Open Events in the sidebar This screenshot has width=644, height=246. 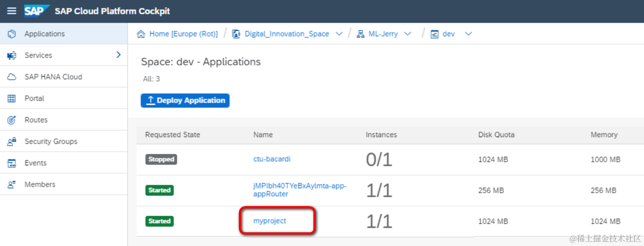[x=64, y=163]
